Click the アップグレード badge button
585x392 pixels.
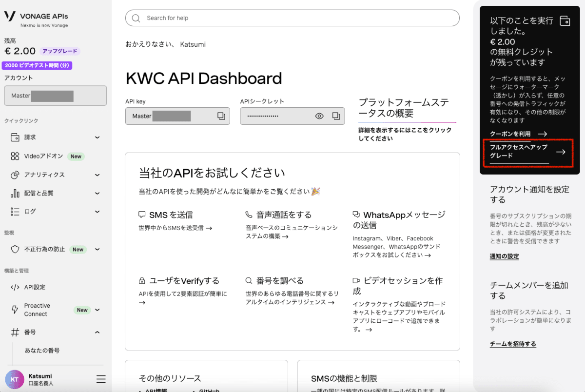click(60, 51)
